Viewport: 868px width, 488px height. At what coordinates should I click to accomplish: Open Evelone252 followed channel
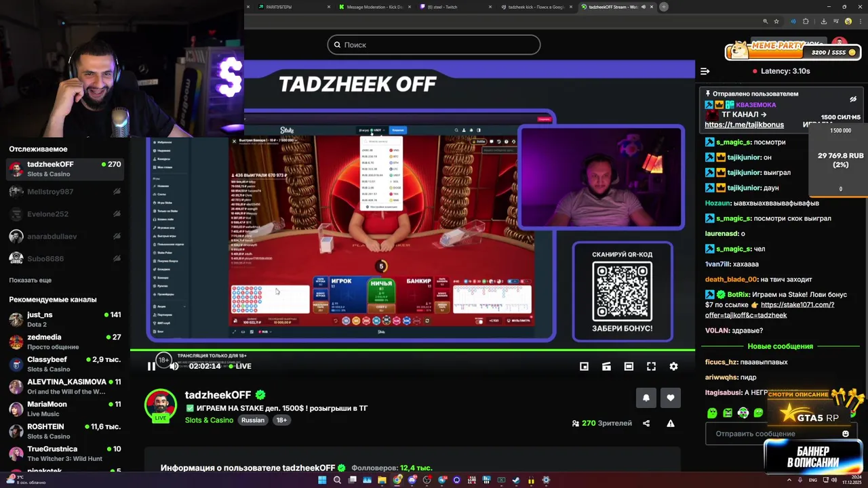65,214
